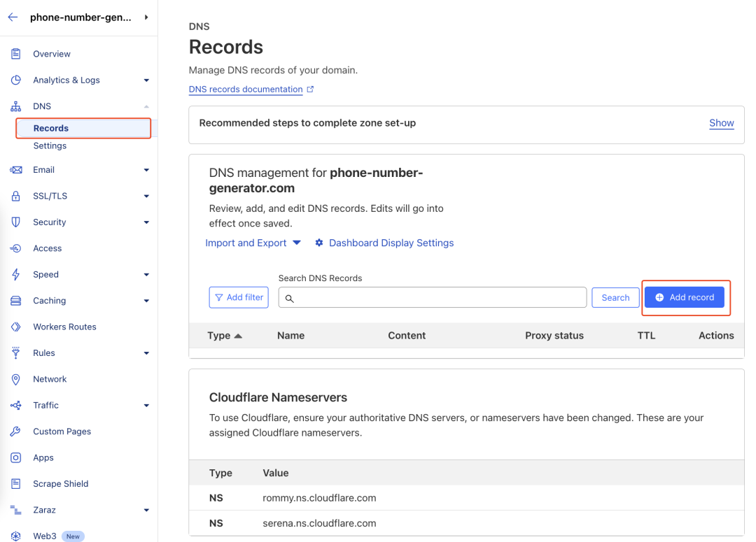Click the Overview clipboard icon in sidebar
This screenshot has width=756, height=542.
(x=15, y=54)
